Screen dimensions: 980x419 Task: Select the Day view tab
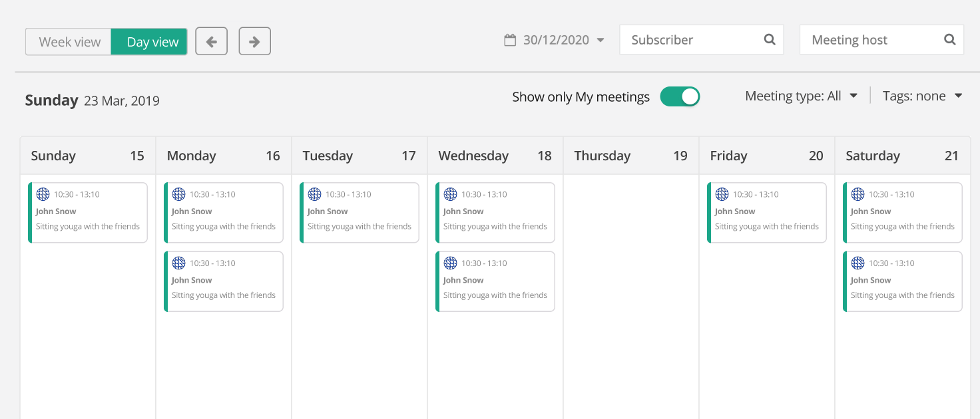[152, 42]
